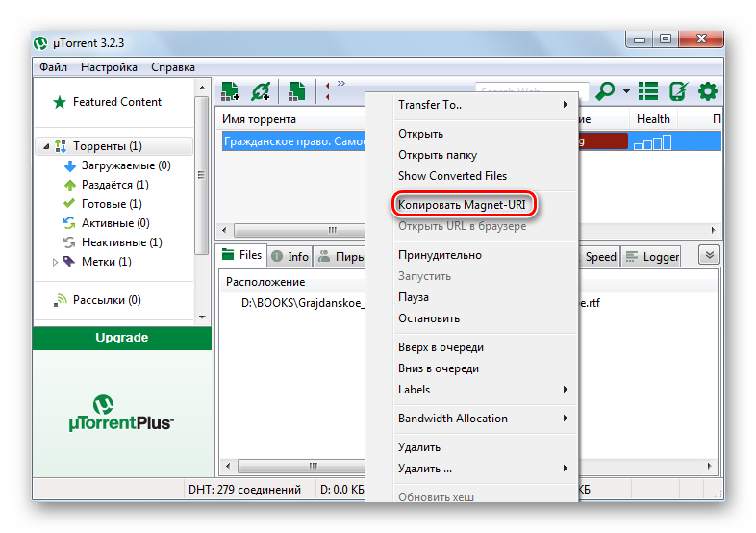
Task: Expand the hidden toolbar items chevron
Action: 341,84
